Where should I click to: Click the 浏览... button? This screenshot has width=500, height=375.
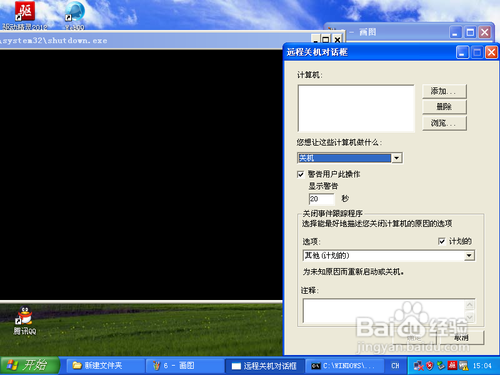pos(444,123)
